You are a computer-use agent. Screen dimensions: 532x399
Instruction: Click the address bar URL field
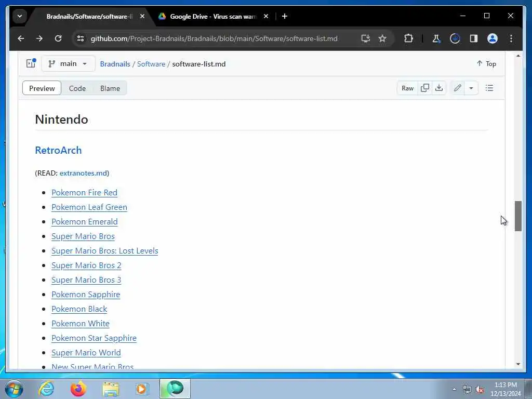click(214, 38)
